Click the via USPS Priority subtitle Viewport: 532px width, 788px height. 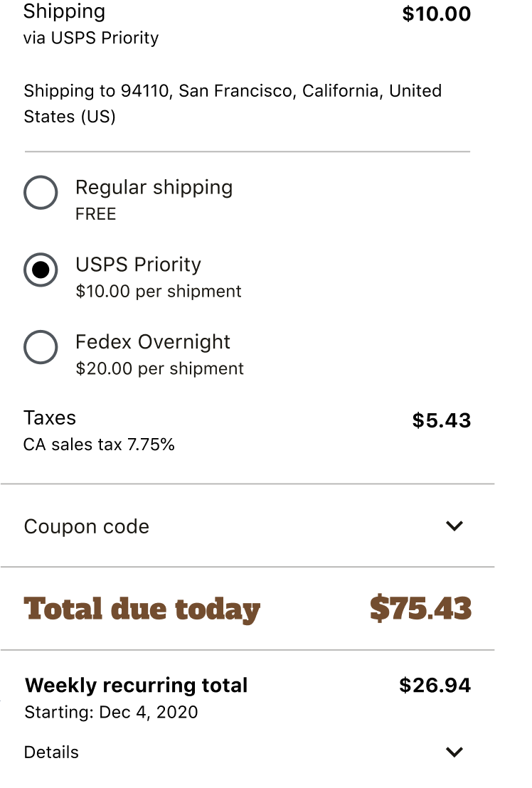pyautogui.click(x=91, y=38)
